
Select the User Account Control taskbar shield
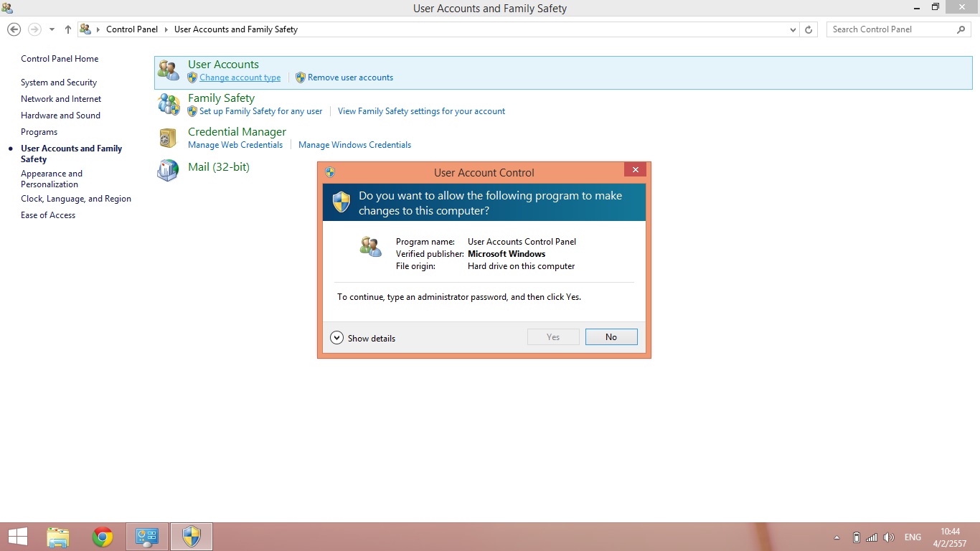192,537
